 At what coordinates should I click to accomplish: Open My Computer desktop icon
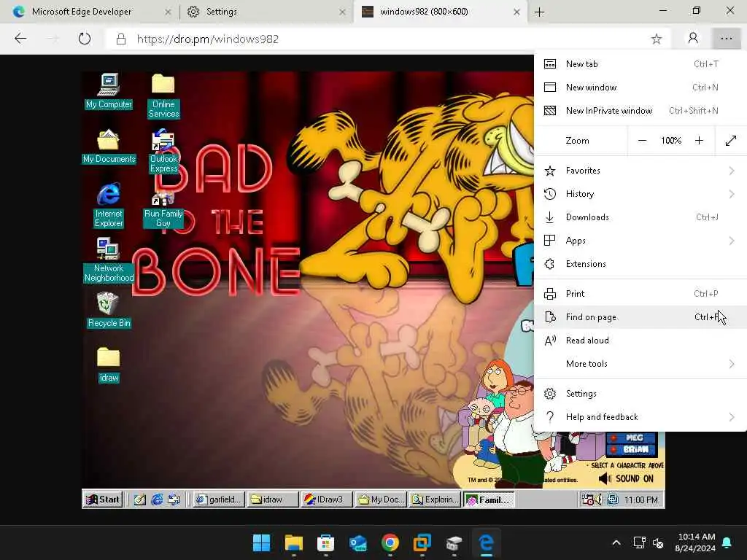[x=109, y=90]
